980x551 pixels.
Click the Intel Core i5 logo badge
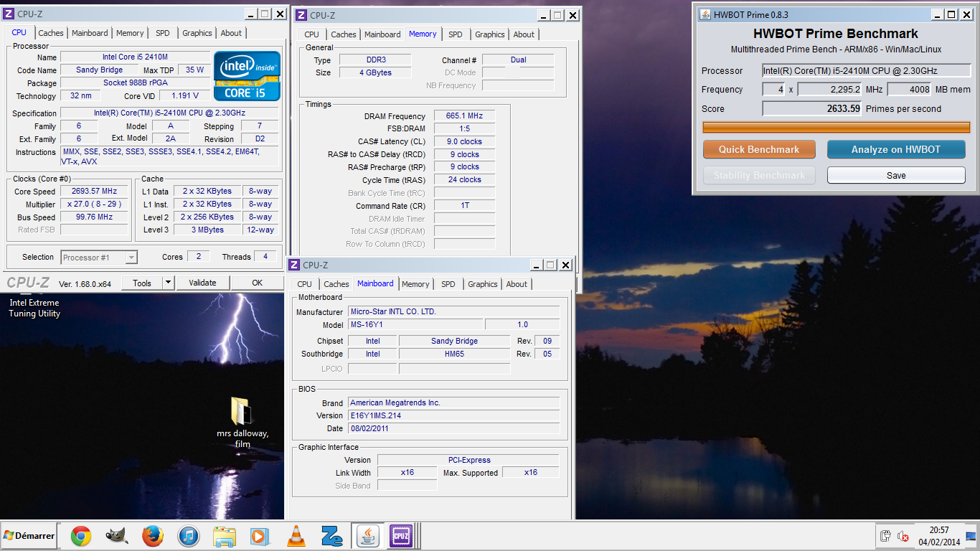click(247, 75)
